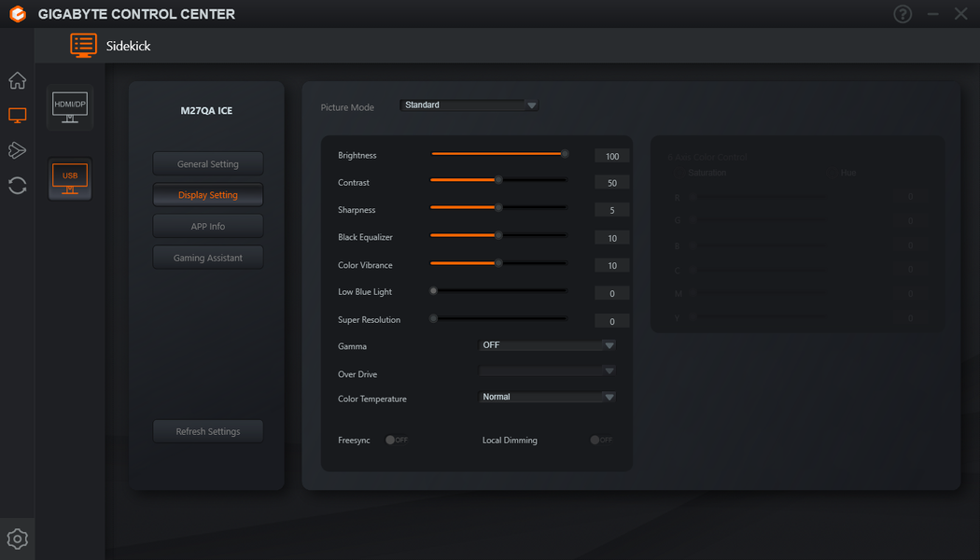Click the Brightness value field showing 100
Image resolution: width=980 pixels, height=560 pixels.
click(612, 156)
